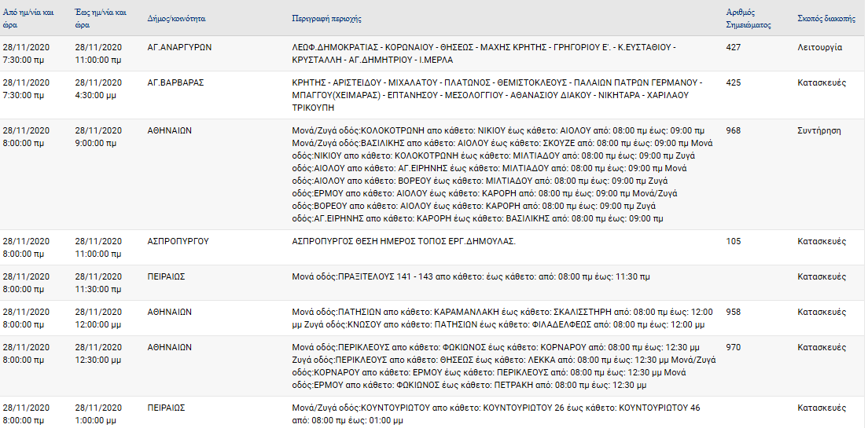Click note number 425
The image size is (868, 428).
(x=733, y=83)
